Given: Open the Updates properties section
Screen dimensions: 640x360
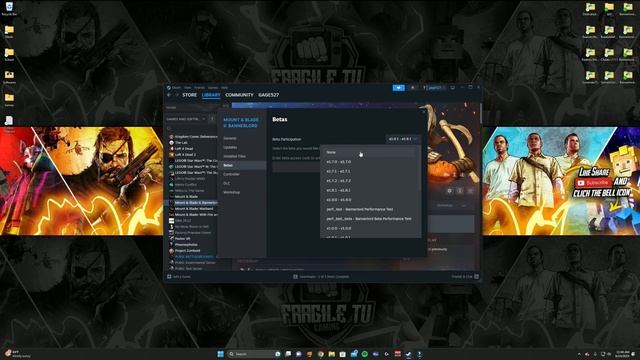Looking at the screenshot, I should (230, 147).
